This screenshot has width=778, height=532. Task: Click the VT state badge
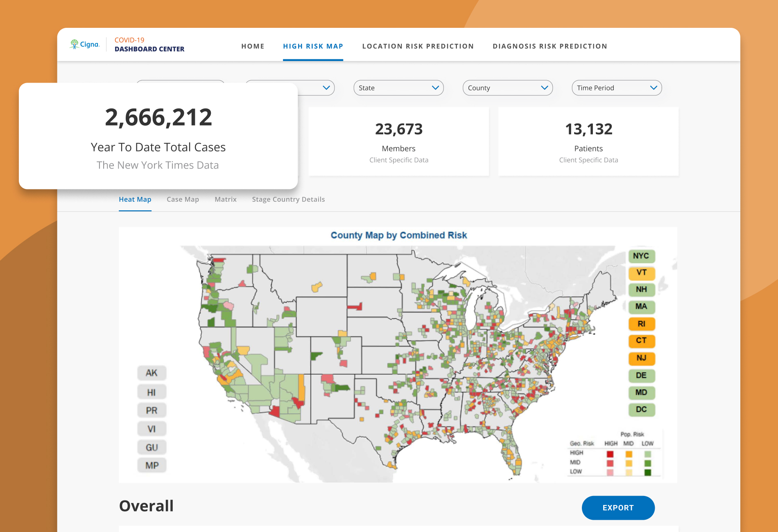point(641,273)
